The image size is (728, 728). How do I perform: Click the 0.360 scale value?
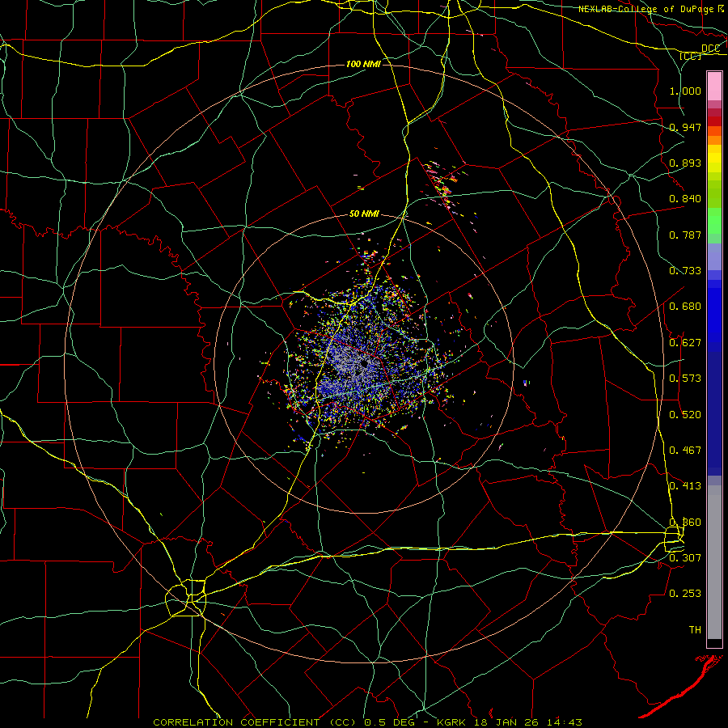685,523
